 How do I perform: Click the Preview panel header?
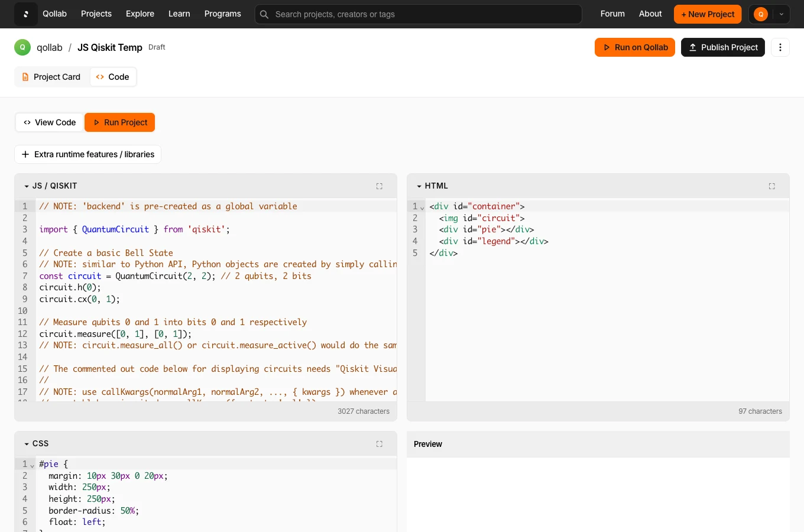click(598, 444)
